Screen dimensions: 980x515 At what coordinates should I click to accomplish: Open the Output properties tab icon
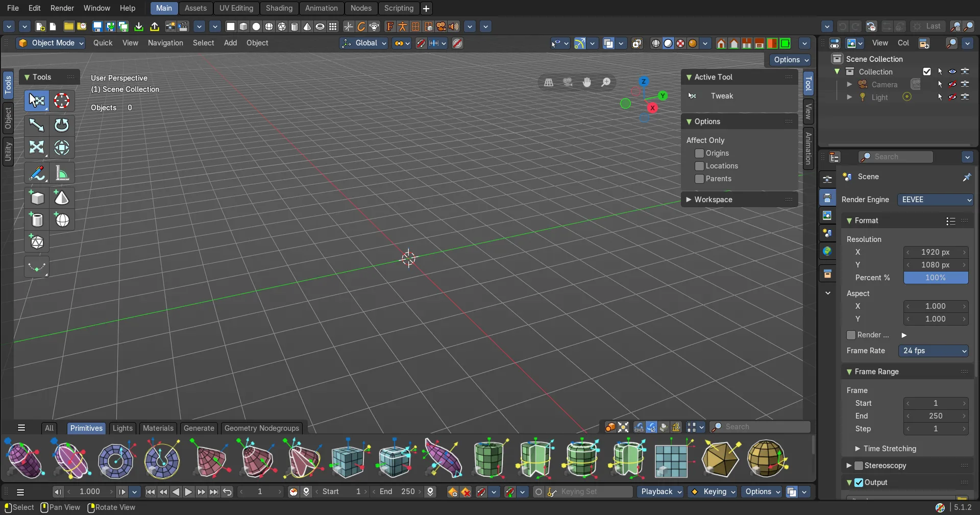click(x=827, y=198)
